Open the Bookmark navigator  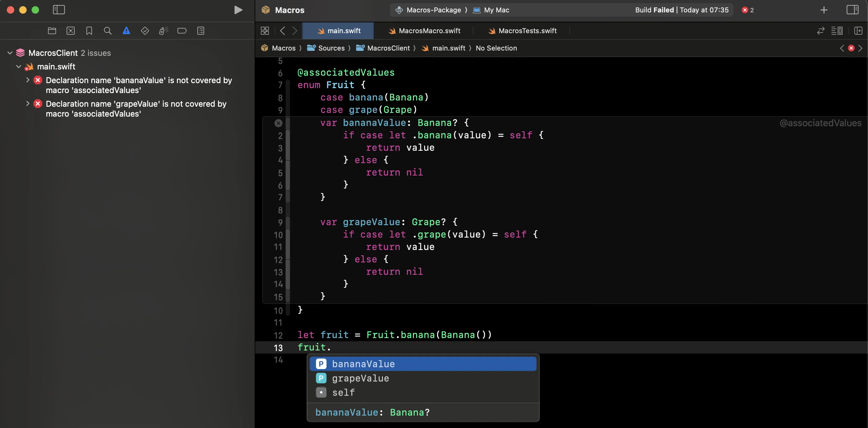pos(89,31)
